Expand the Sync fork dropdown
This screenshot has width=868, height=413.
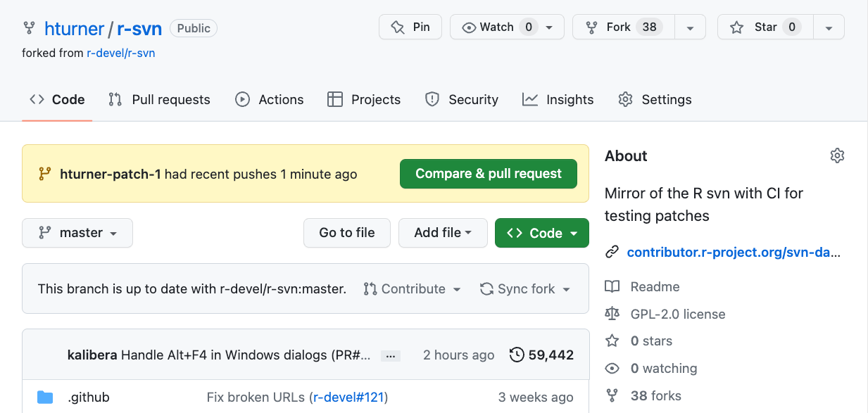(525, 289)
